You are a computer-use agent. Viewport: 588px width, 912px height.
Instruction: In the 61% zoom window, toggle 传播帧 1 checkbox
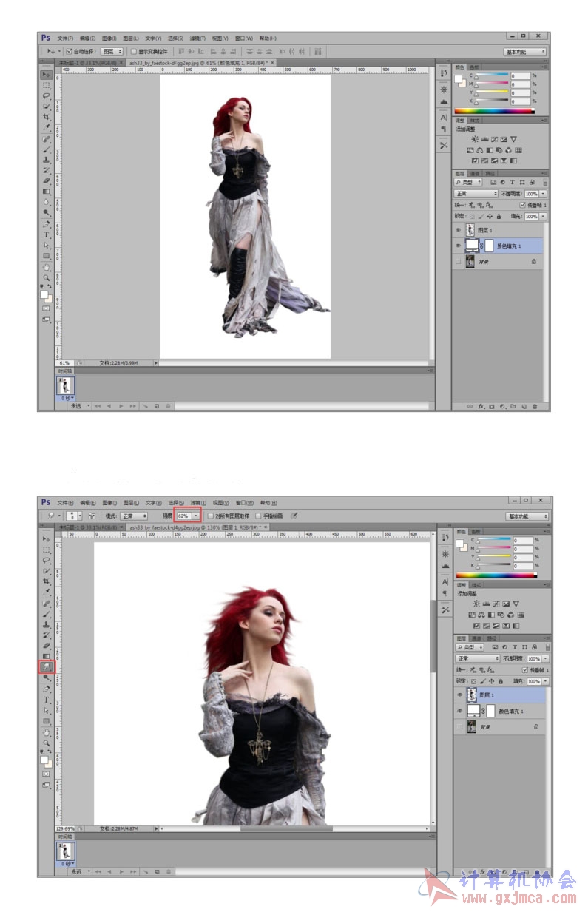click(522, 205)
